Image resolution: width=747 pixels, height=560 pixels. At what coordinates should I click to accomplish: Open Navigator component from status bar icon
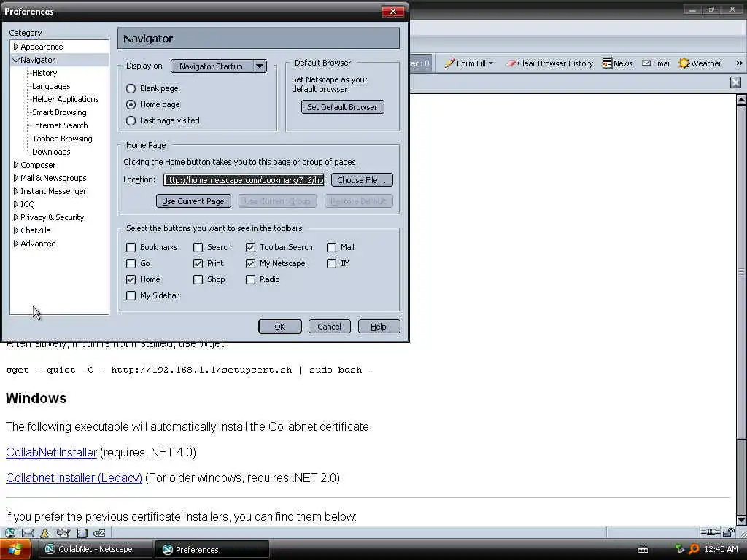point(10,533)
